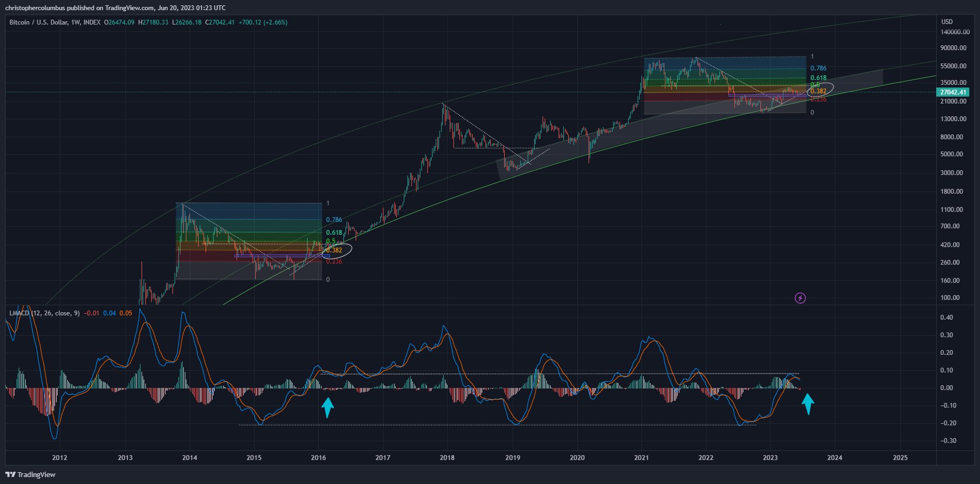The image size is (980, 484).
Task: Select the green 0.618 Fib label near 2023
Action: tap(818, 78)
